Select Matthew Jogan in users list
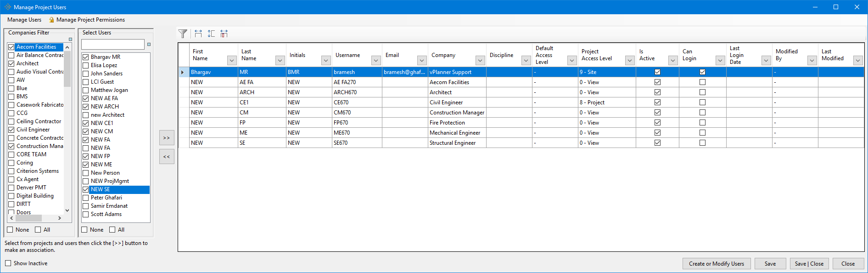This screenshot has width=868, height=273. pyautogui.click(x=109, y=90)
